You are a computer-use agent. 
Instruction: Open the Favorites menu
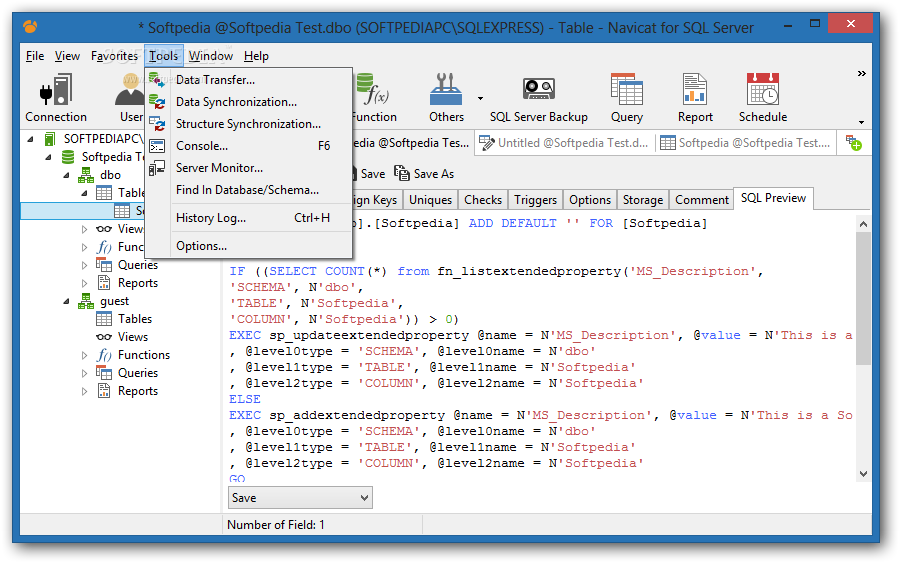point(114,56)
